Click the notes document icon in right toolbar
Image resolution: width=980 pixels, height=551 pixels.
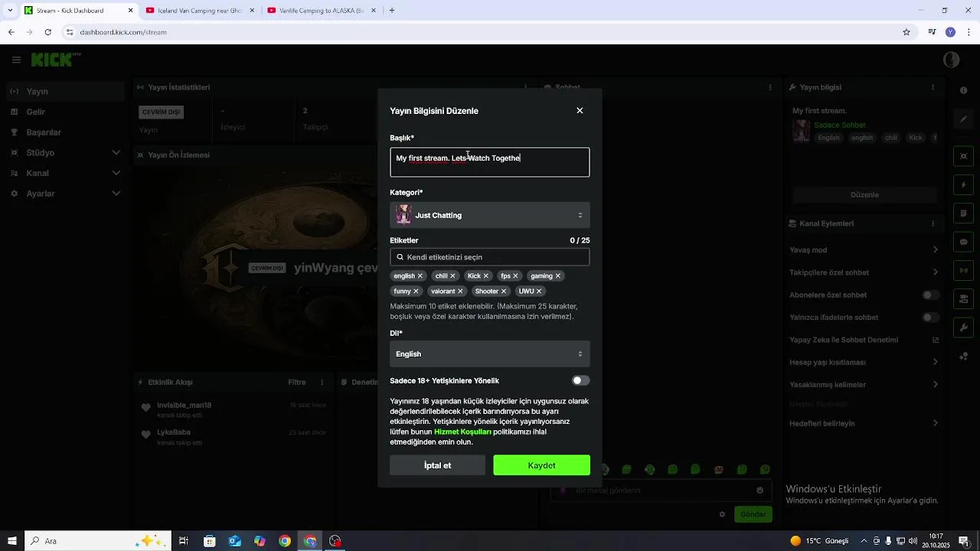[x=963, y=213]
